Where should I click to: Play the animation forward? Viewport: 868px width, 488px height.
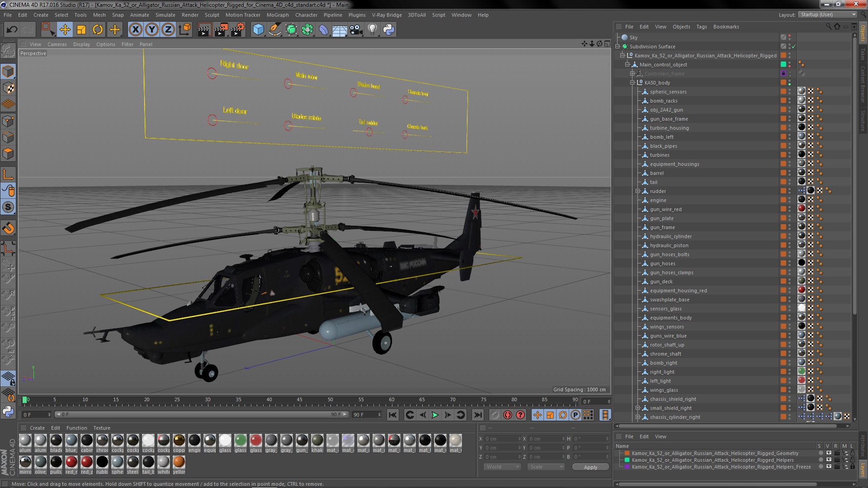435,415
